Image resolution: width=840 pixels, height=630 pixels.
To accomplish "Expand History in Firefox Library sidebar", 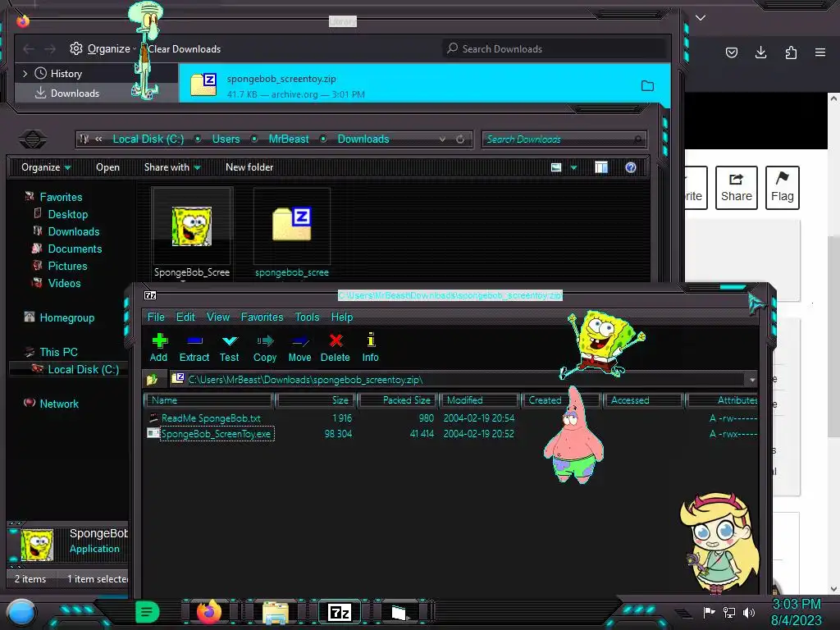I will (x=25, y=73).
